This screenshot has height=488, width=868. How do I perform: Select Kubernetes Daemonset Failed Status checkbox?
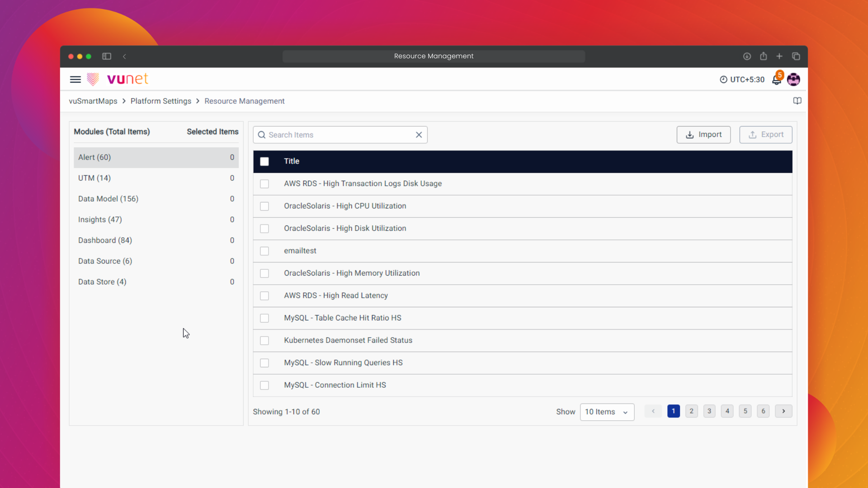(264, 340)
